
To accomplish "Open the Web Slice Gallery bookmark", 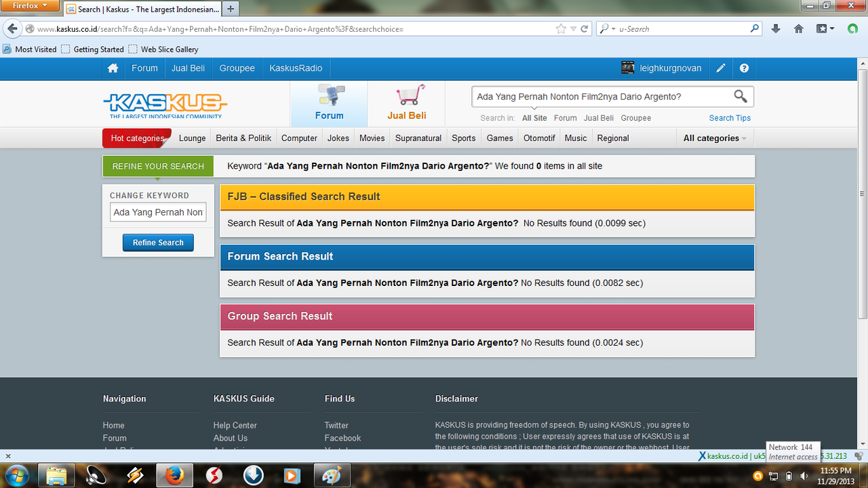I will pyautogui.click(x=163, y=49).
